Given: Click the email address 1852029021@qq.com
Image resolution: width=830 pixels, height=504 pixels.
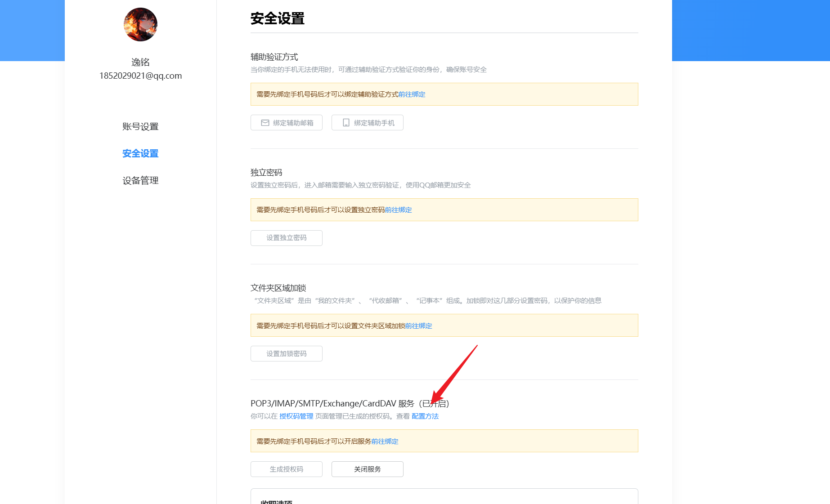Looking at the screenshot, I should 140,76.
